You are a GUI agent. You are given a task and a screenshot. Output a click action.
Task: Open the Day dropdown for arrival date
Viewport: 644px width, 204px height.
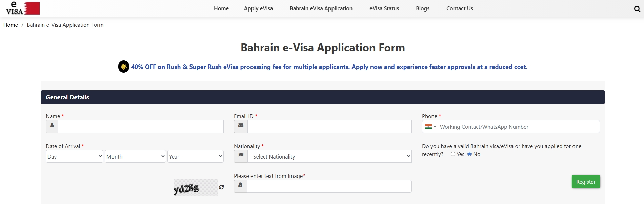point(74,156)
